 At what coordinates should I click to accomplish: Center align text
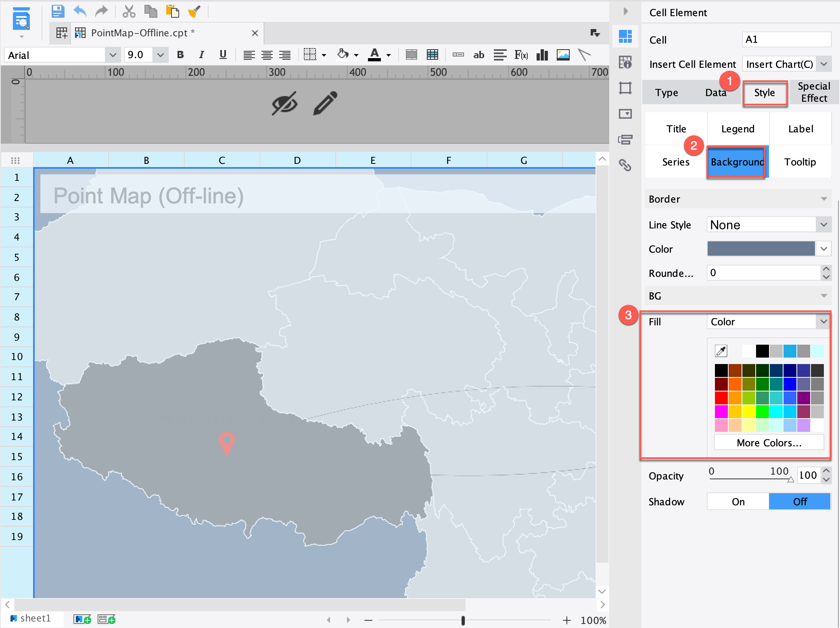267,55
